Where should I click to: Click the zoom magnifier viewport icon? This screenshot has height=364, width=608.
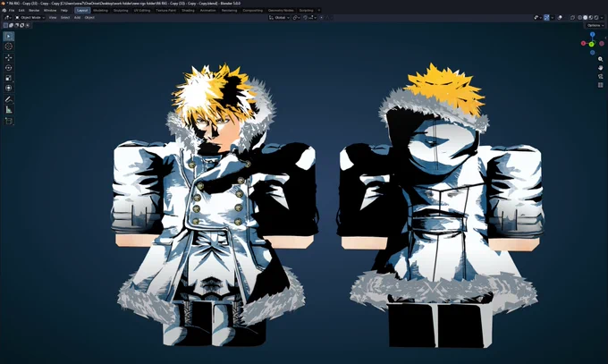[600, 59]
